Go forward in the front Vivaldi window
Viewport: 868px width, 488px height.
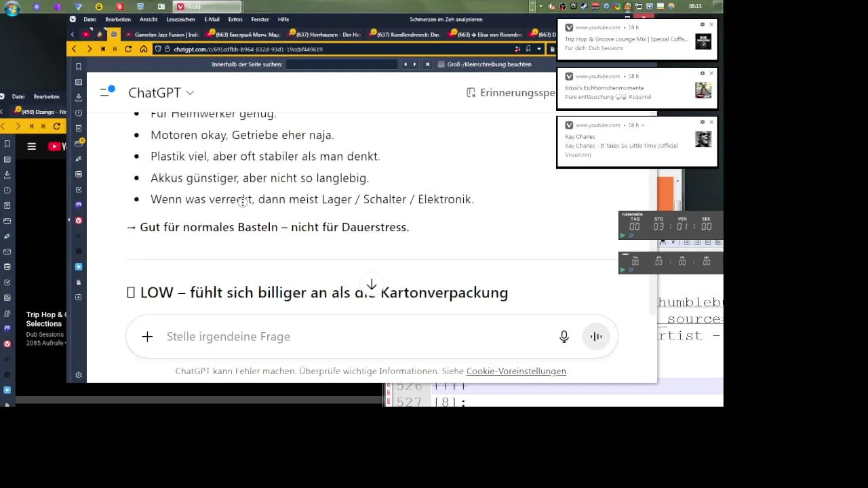pos(89,49)
